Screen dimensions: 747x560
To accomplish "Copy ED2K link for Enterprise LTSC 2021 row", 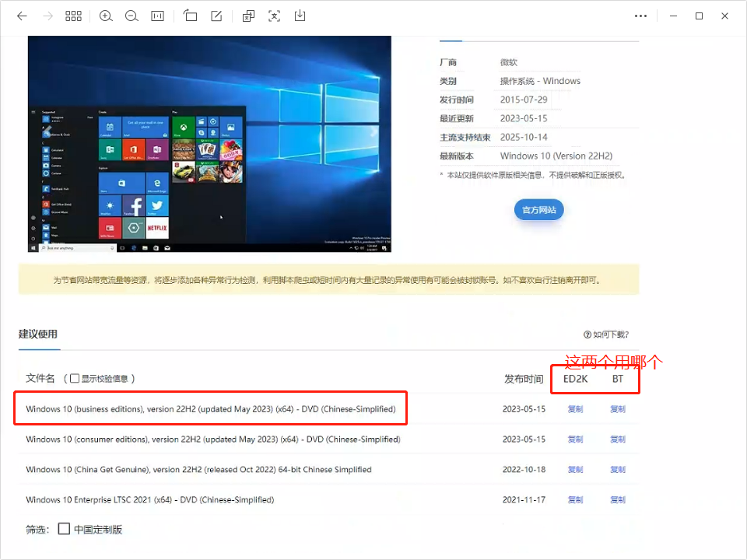I will [576, 500].
